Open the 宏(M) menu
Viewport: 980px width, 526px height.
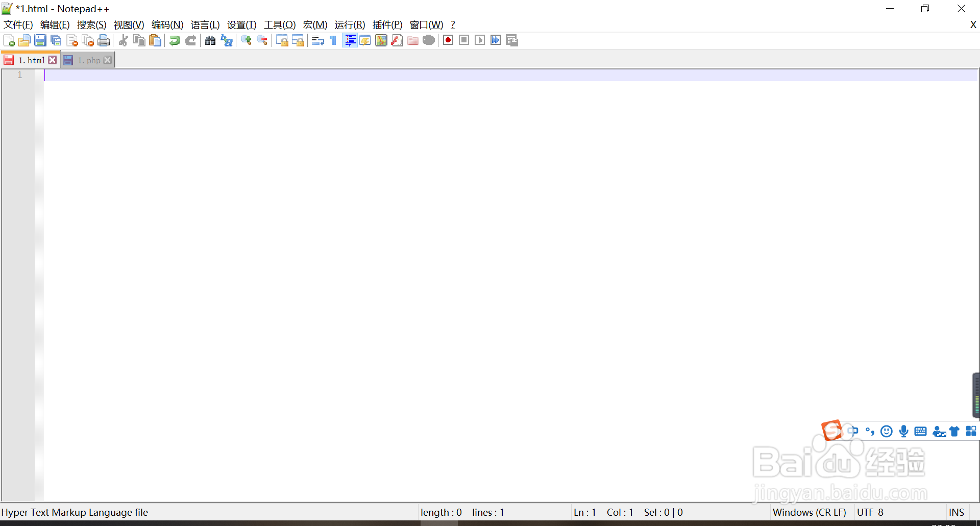315,25
